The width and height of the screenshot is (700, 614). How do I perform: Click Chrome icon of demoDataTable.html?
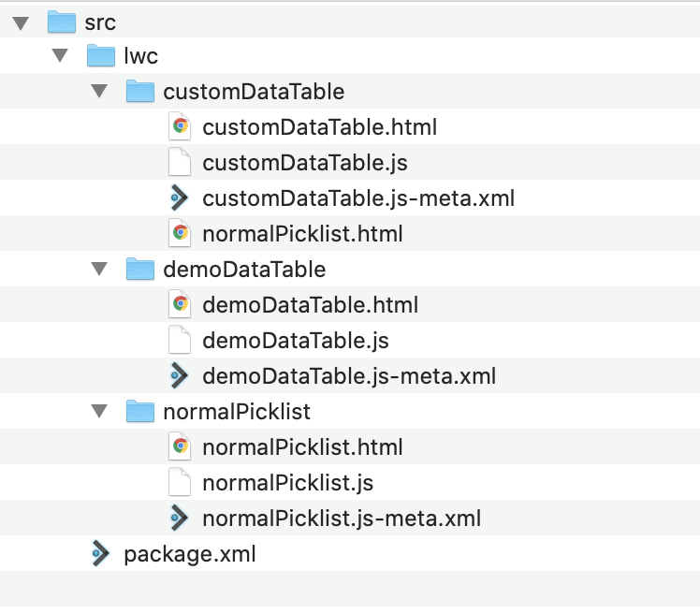180,304
